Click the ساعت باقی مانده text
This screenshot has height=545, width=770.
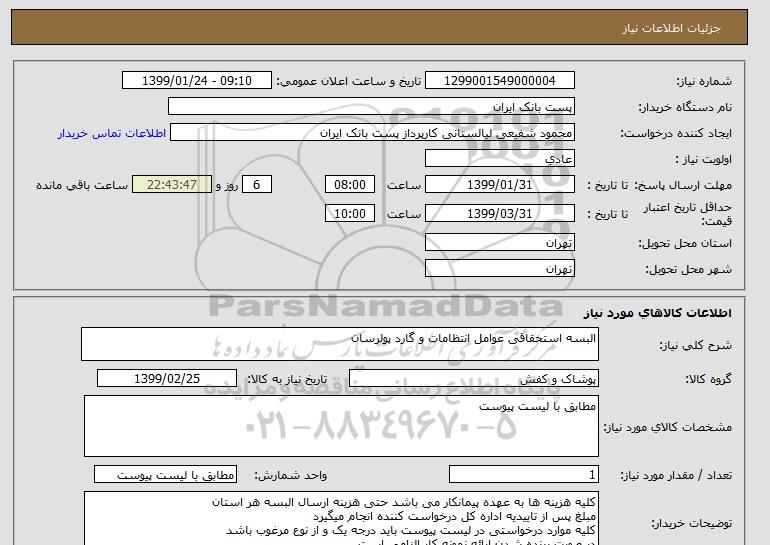click(82, 185)
